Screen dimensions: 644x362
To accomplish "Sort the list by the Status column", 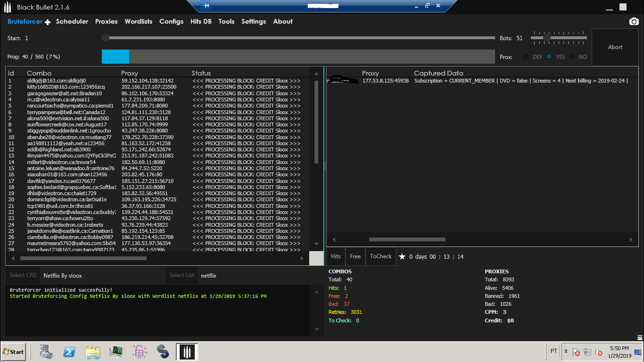I will [x=201, y=73].
